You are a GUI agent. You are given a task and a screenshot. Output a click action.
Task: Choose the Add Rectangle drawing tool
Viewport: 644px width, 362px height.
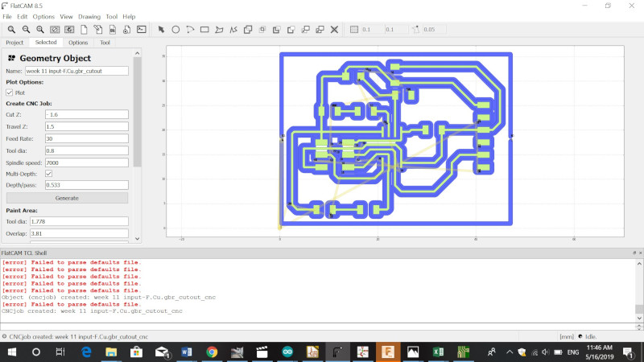[x=204, y=30]
